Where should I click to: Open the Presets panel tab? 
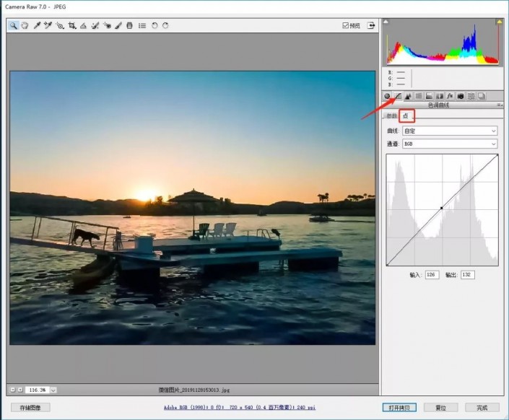(x=471, y=96)
